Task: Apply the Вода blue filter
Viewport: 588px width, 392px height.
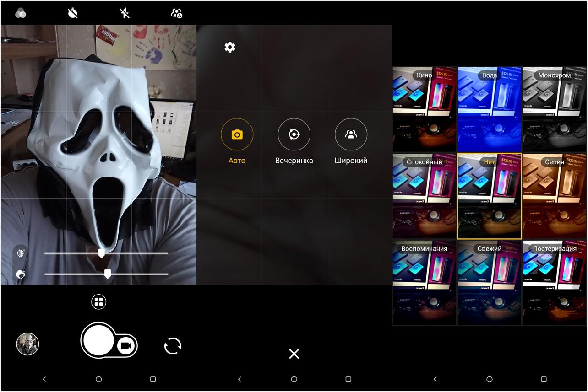Action: point(489,109)
